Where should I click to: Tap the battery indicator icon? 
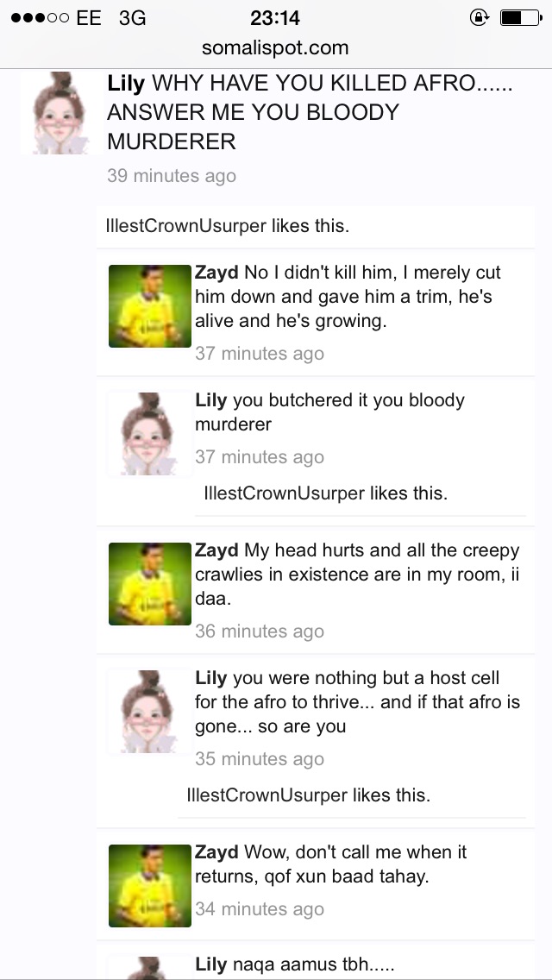(520, 17)
